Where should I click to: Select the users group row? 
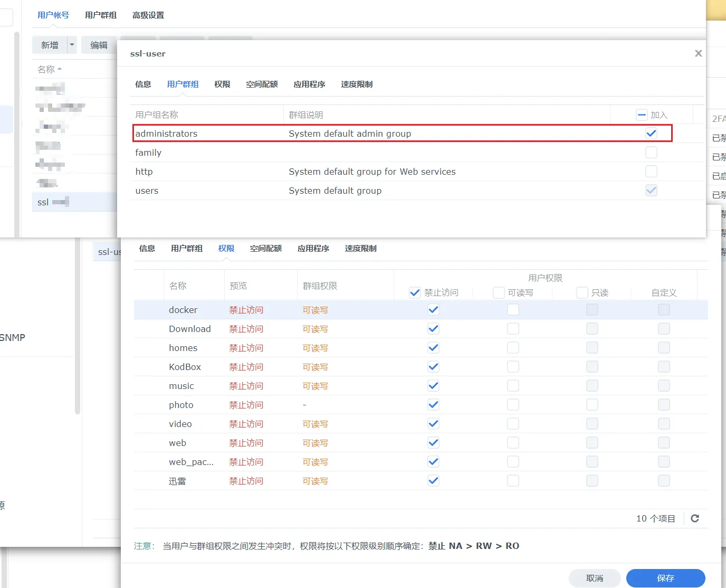pyautogui.click(x=418, y=191)
